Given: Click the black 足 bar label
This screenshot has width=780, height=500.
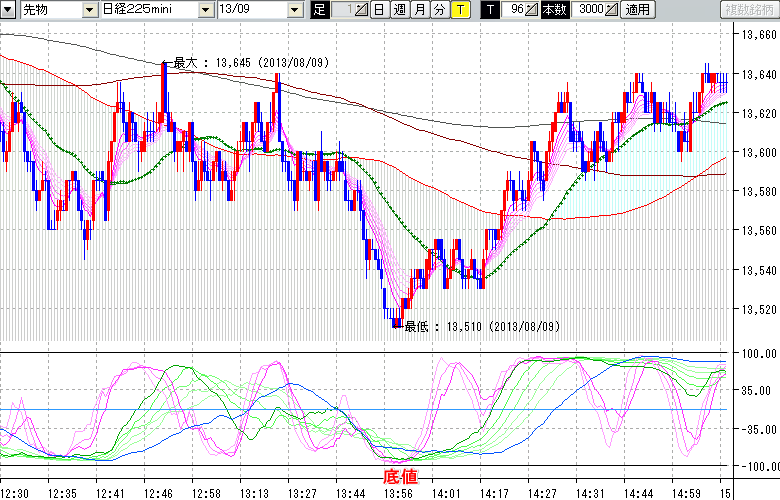Looking at the screenshot, I should (x=319, y=9).
